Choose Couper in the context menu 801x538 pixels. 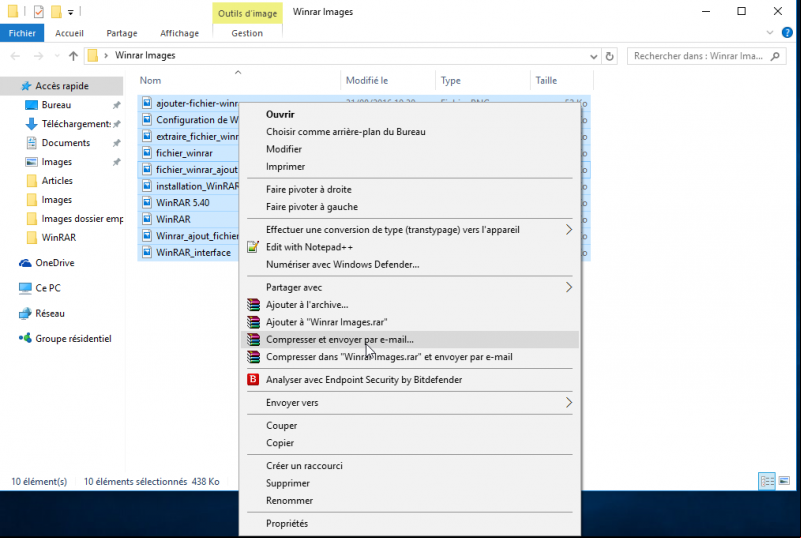[410, 426]
